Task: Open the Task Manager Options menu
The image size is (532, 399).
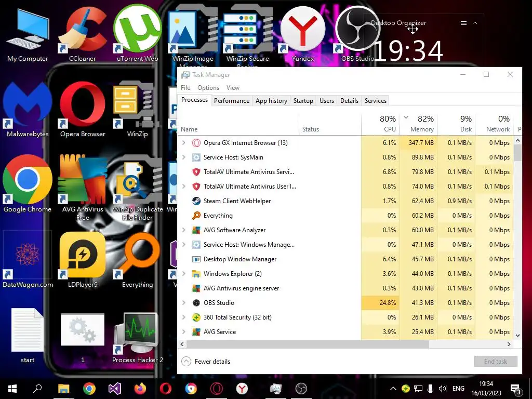Action: [208, 87]
